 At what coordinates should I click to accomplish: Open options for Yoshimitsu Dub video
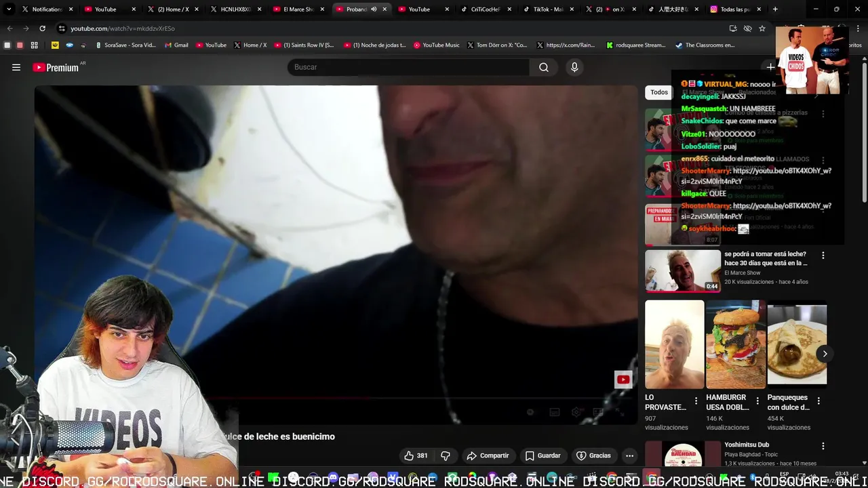[x=823, y=446]
